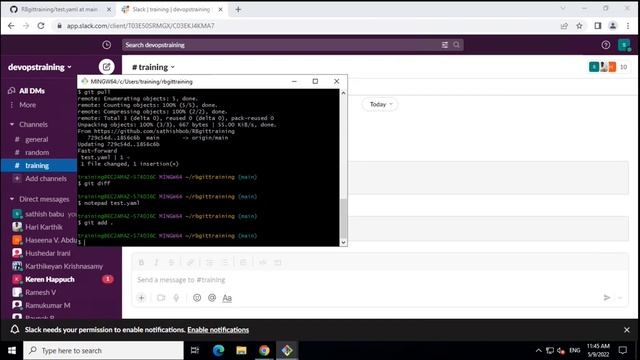
Task: Open #training channel details dropdown
Action: pyautogui.click(x=153, y=67)
